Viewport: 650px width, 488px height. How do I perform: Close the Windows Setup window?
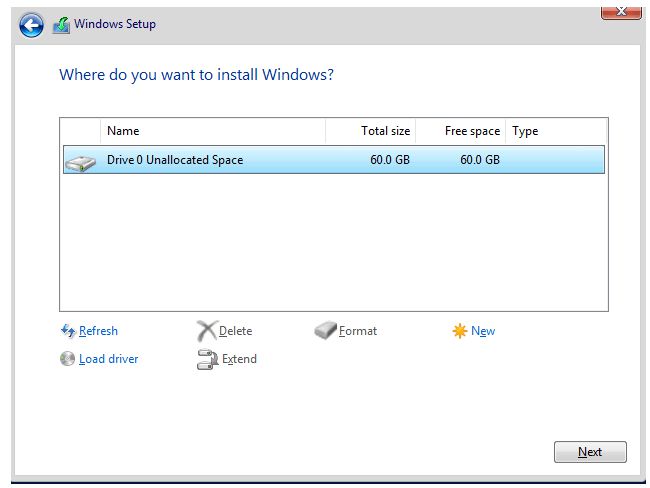[621, 12]
